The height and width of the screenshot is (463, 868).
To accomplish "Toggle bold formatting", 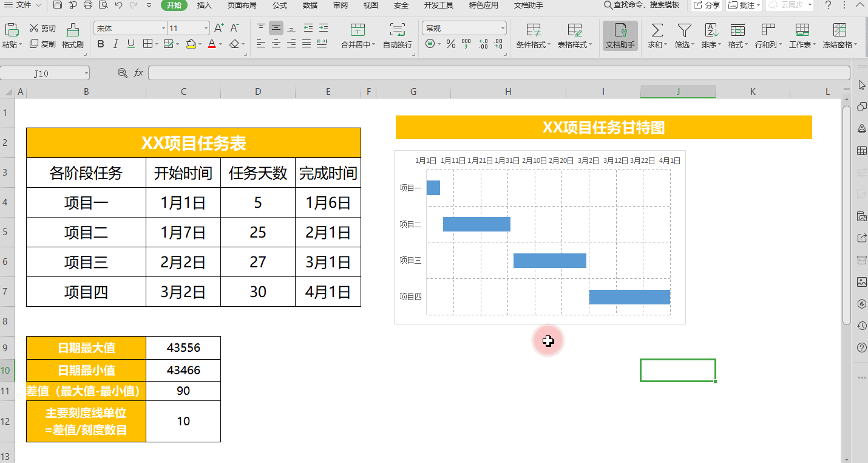I will point(101,44).
